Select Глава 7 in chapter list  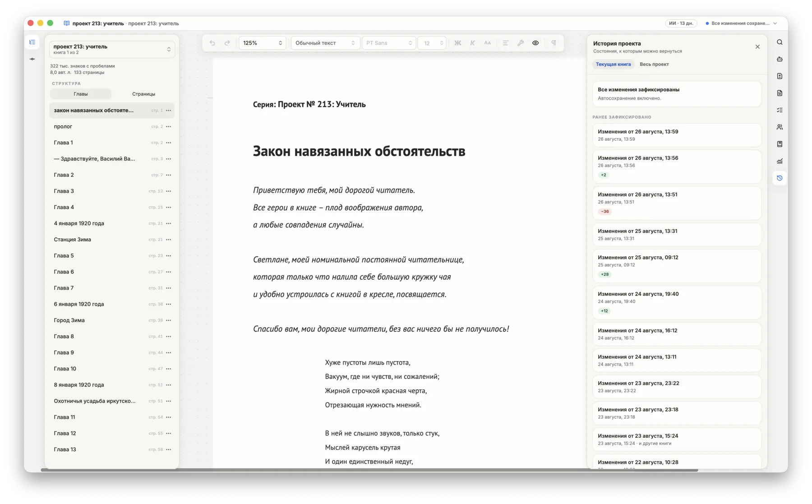(x=111, y=288)
